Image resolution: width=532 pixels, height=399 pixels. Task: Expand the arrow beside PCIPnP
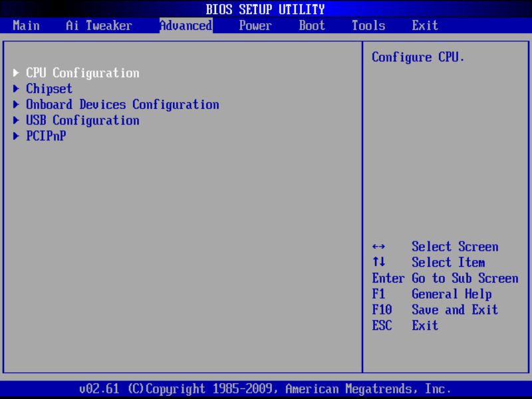pos(16,136)
